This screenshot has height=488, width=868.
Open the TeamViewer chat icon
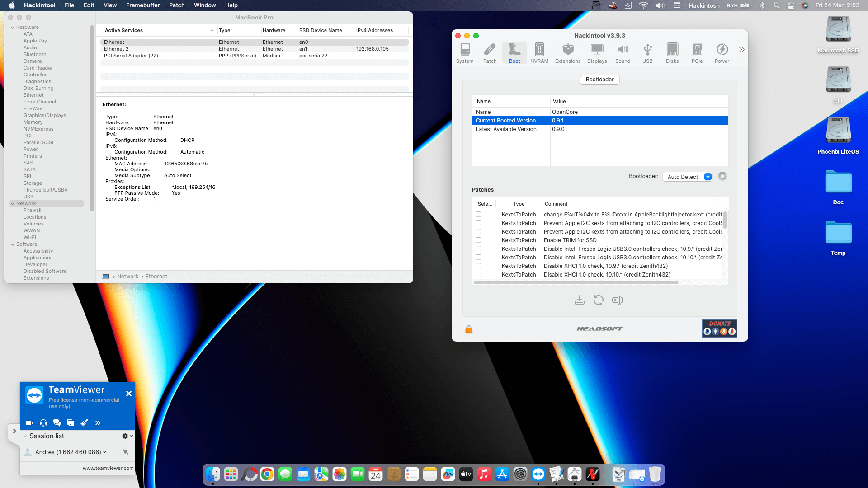(57, 423)
